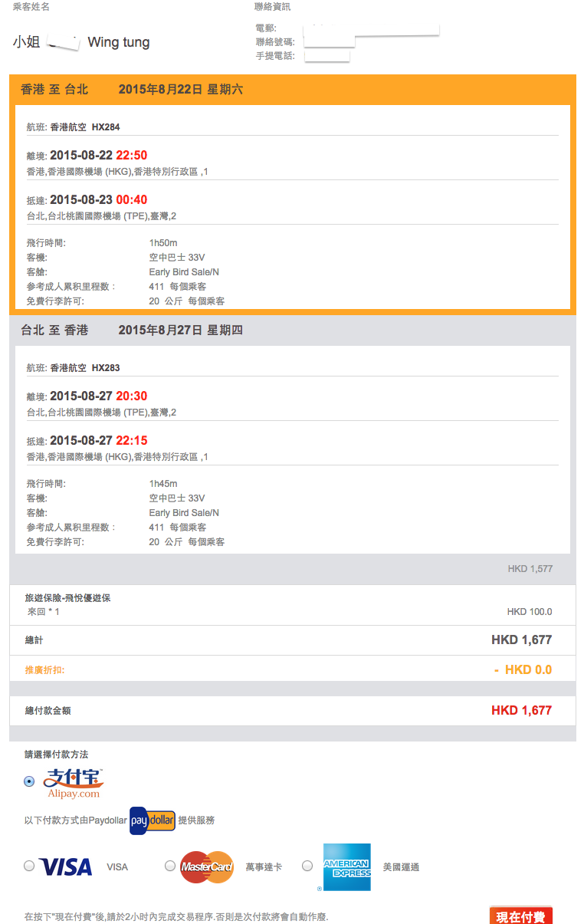Viewport: 584px width, 924px height.
Task: Click the red total payment HKD 1,677
Action: 521,711
